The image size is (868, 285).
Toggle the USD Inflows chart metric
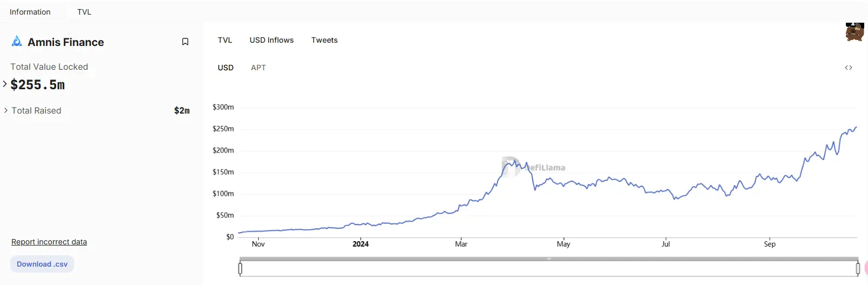click(272, 40)
